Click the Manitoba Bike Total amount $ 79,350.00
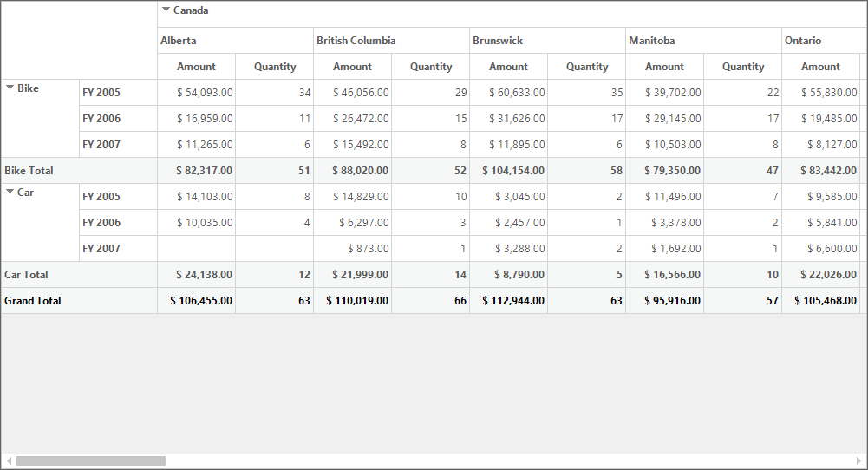 coord(665,171)
